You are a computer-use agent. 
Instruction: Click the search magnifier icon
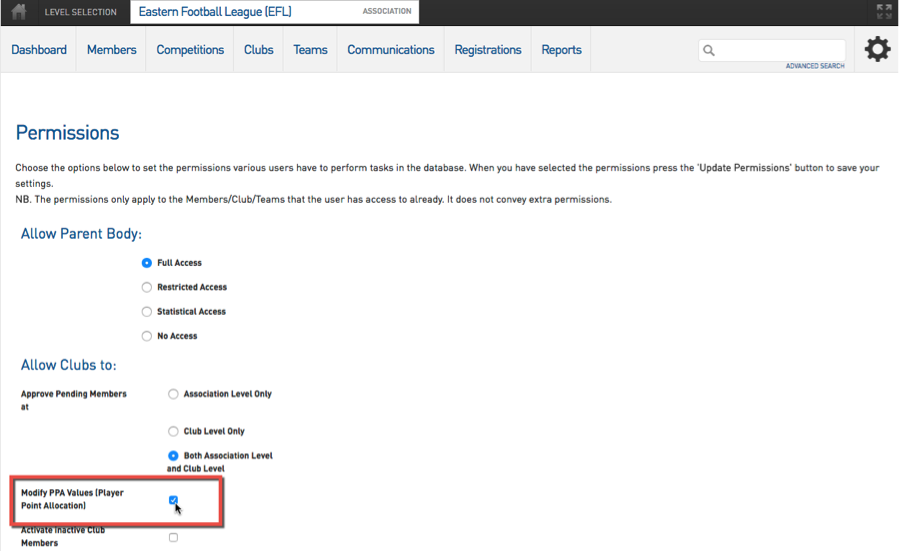pos(709,50)
